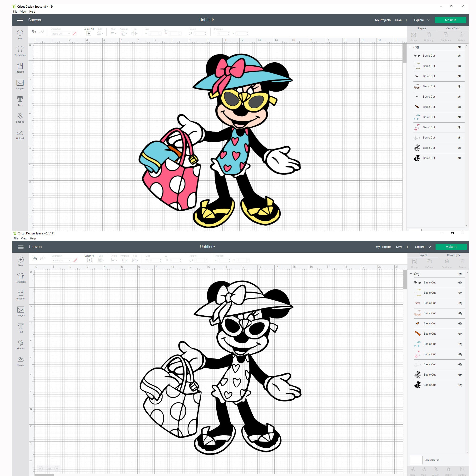Click the UnGroup icon in the colored-design window

[x=429, y=35]
